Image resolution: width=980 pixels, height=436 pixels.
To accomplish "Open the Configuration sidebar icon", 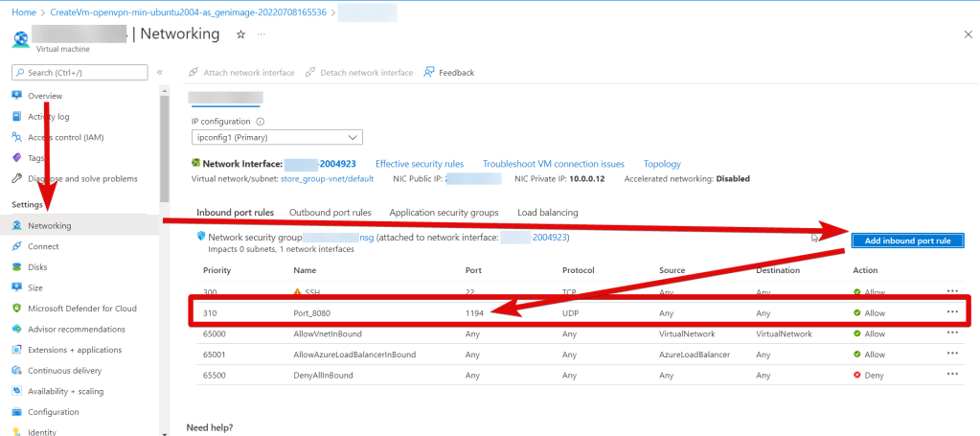I will coord(17,412).
